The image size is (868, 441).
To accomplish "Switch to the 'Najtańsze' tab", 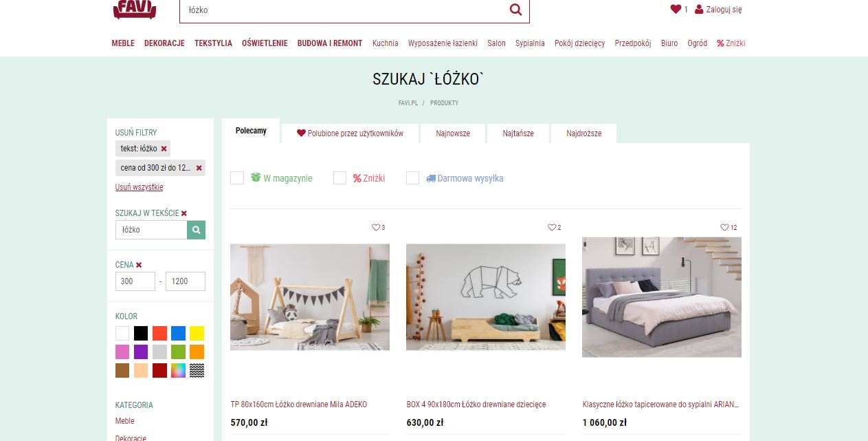I will pyautogui.click(x=518, y=133).
